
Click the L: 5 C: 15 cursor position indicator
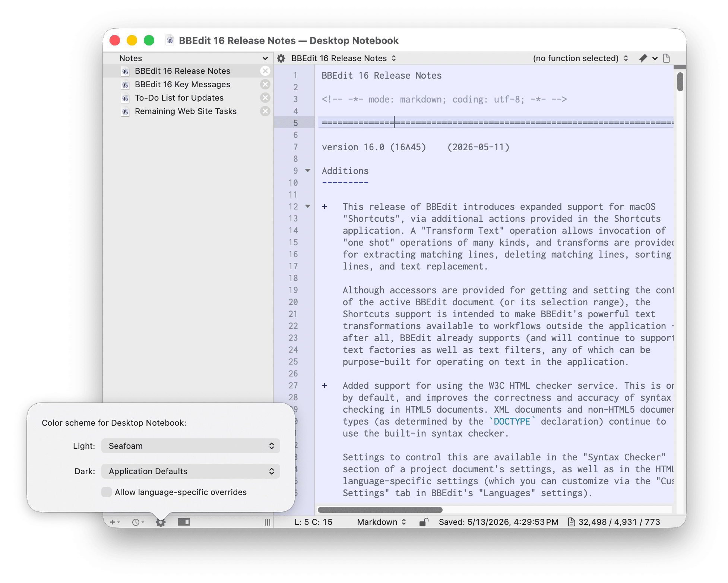pos(313,522)
